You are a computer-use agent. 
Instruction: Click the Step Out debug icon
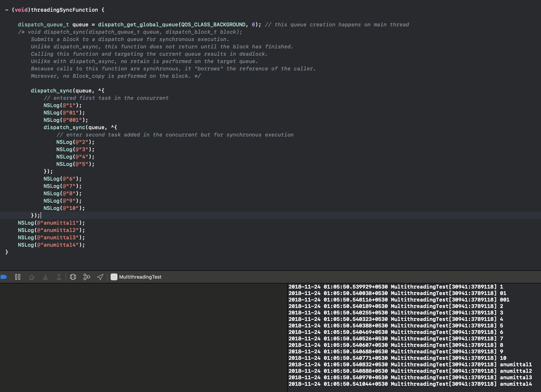click(59, 277)
